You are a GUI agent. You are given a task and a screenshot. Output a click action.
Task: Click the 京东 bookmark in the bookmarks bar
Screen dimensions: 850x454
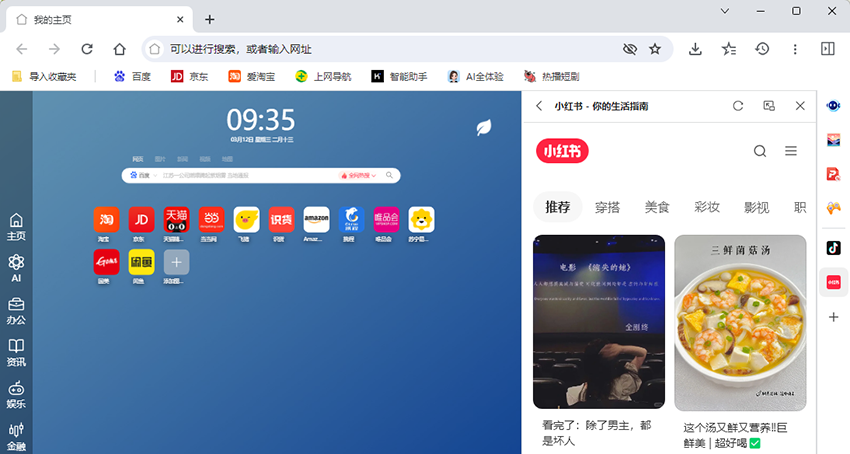[x=189, y=76]
